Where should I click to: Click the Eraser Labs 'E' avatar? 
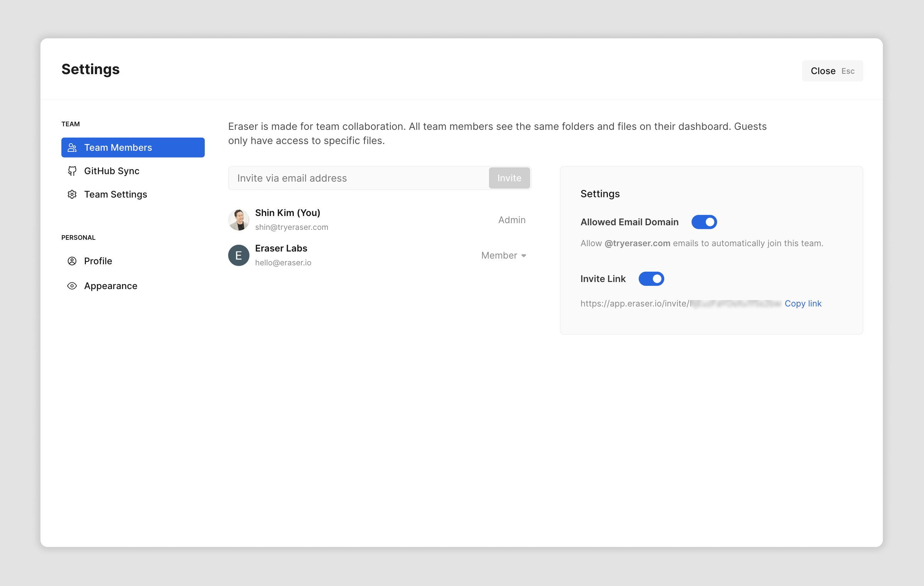[239, 255]
